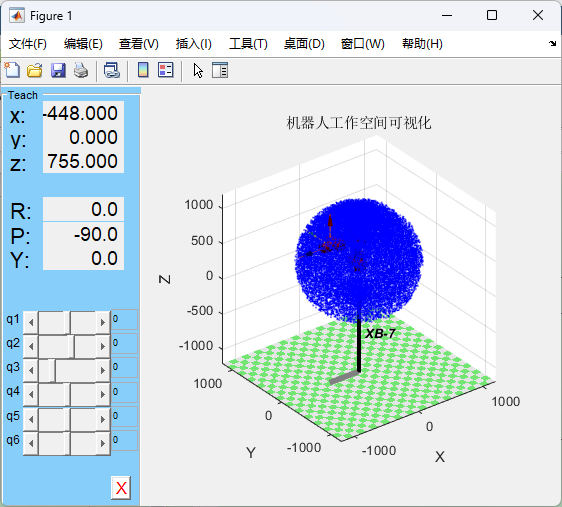This screenshot has width=562, height=507.
Task: Click the q2 slider thumb
Action: pyautogui.click(x=71, y=346)
